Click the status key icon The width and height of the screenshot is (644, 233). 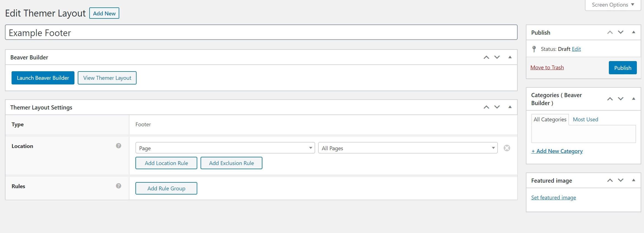pyautogui.click(x=534, y=49)
